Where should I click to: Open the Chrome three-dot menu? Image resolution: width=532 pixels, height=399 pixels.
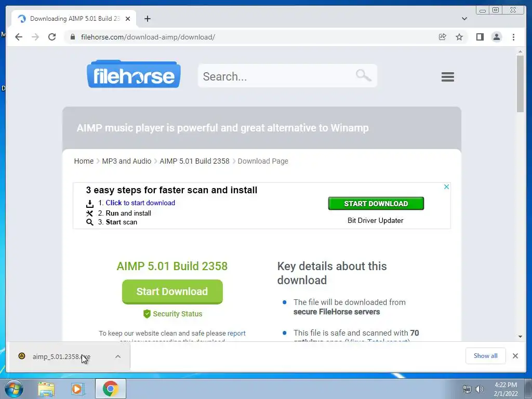[513, 37]
